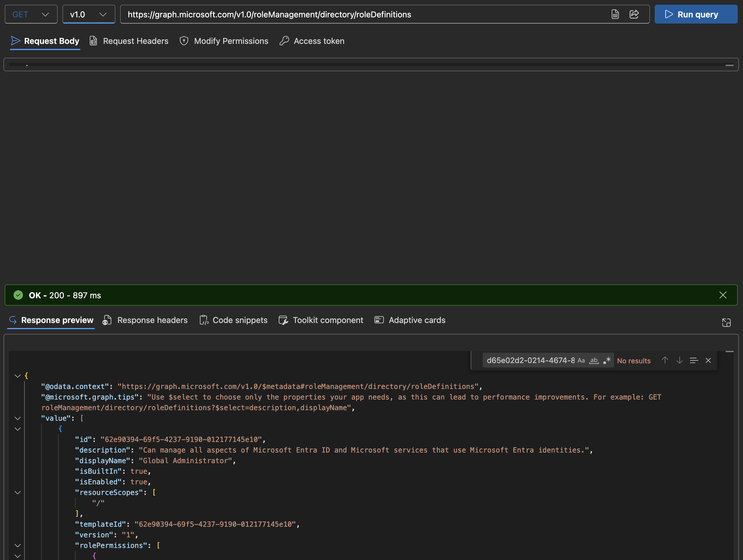Select the Response preview tab
This screenshot has height=560, width=743.
pyautogui.click(x=51, y=320)
